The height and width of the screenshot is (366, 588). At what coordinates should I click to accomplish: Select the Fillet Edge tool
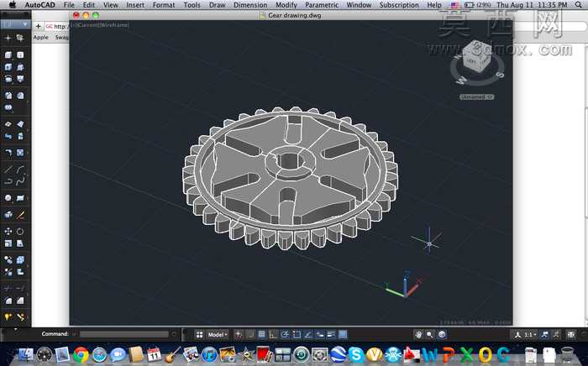tap(8, 301)
